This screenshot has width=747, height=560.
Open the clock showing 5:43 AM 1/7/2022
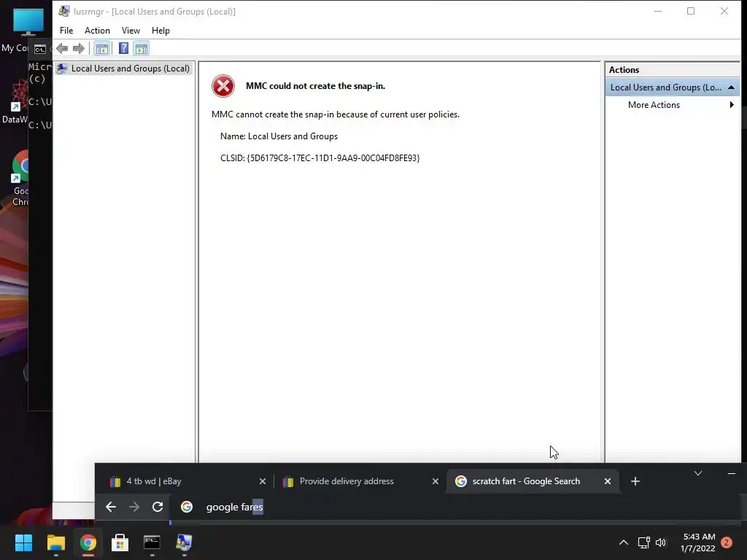pos(698,542)
